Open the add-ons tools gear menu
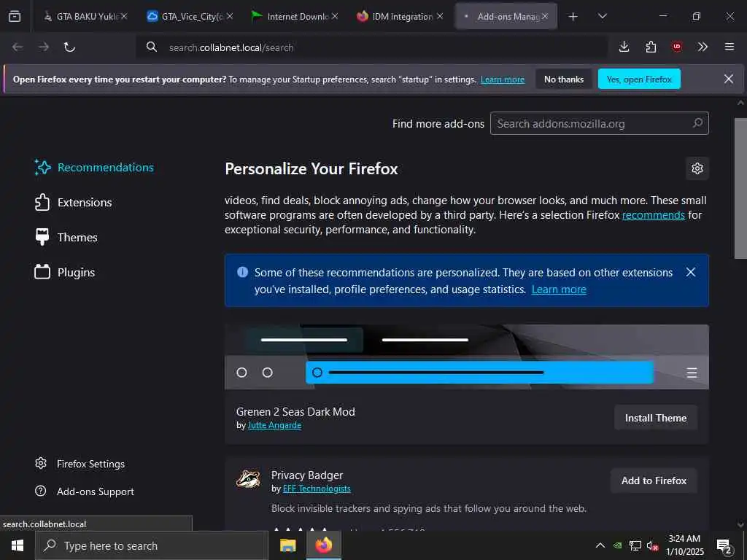Image resolution: width=747 pixels, height=560 pixels. [x=697, y=168]
